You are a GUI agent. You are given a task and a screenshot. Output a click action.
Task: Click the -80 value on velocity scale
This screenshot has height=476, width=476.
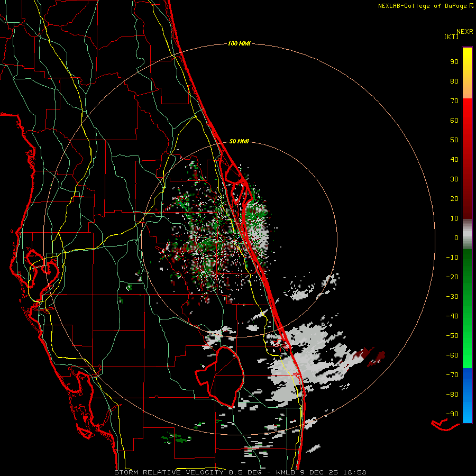452,395
